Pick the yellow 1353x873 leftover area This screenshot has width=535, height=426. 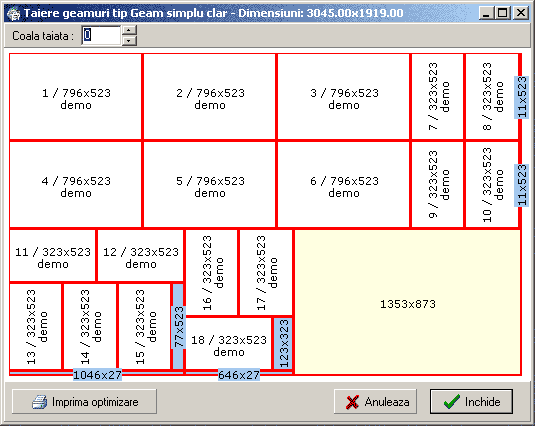tap(407, 302)
